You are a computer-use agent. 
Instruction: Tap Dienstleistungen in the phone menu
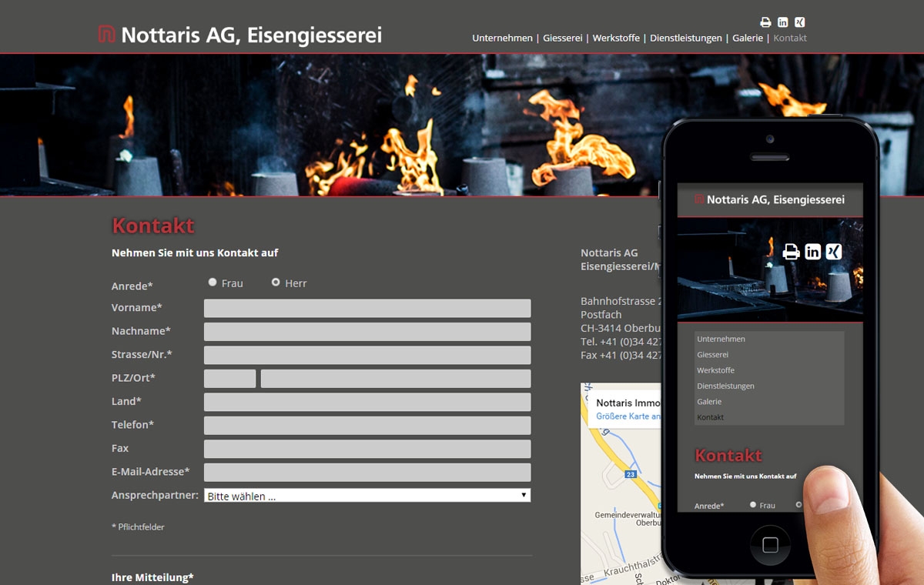725,386
